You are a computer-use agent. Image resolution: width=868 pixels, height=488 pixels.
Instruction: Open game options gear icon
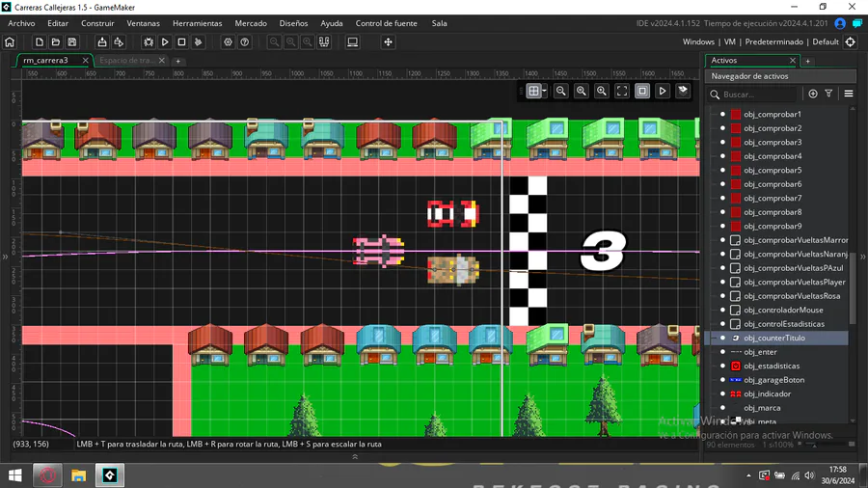(x=228, y=42)
